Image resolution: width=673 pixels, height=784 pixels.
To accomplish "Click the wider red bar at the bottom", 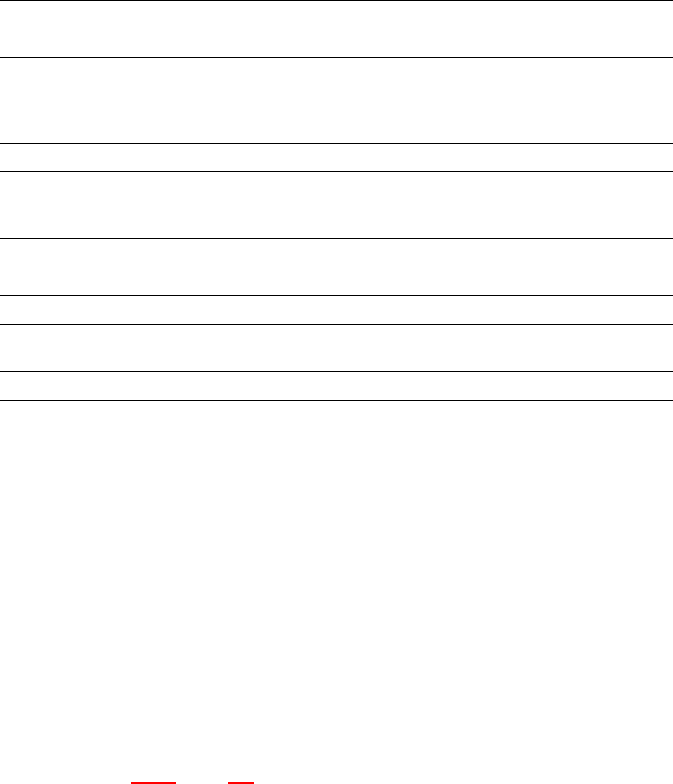I will click(x=153, y=782).
